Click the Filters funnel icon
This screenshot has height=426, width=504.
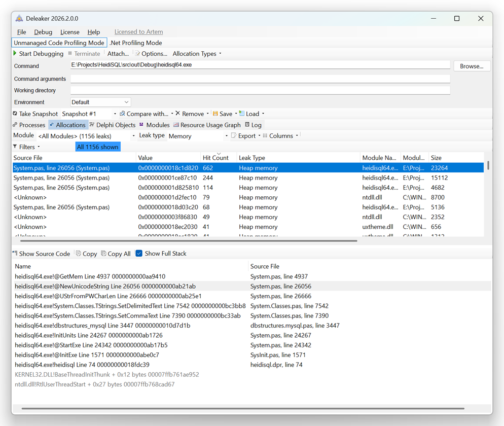click(x=15, y=147)
